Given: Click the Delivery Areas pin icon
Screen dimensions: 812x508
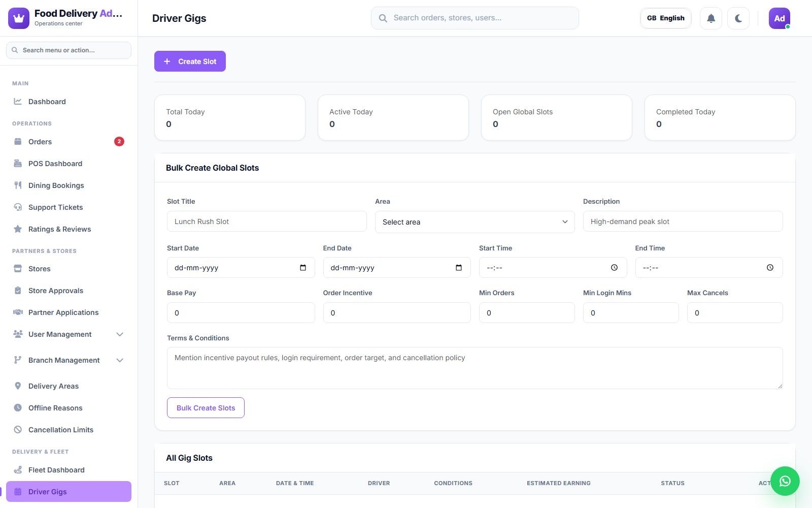Looking at the screenshot, I should click(x=18, y=386).
